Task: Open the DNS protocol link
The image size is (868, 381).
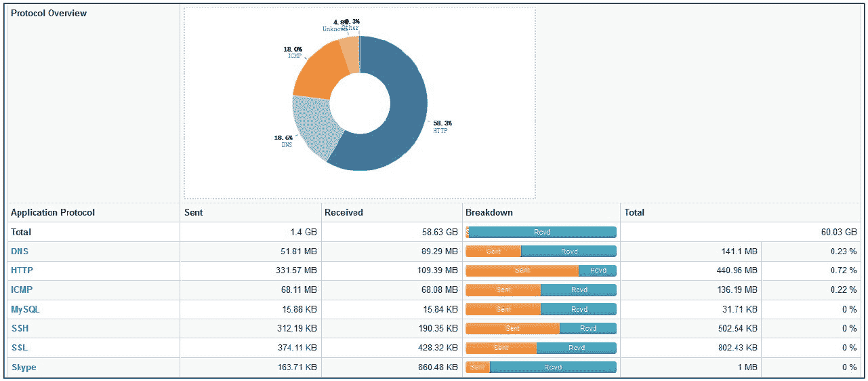Action: (20, 252)
